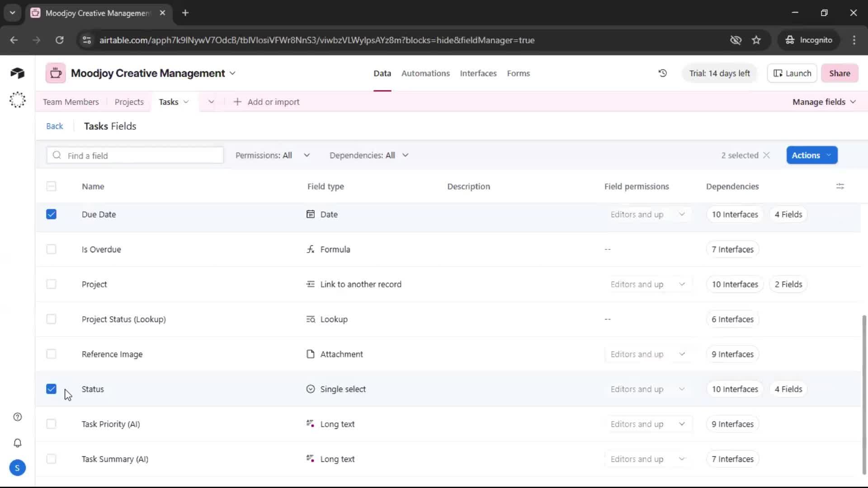View site information icon in address bar
The height and width of the screenshot is (488, 868).
tap(87, 40)
